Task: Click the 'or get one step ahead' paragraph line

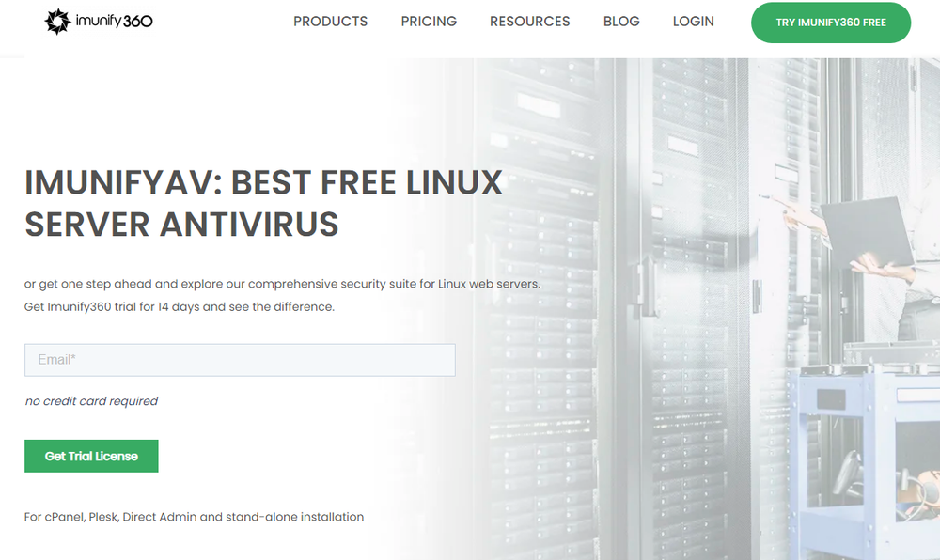Action: coord(282,284)
